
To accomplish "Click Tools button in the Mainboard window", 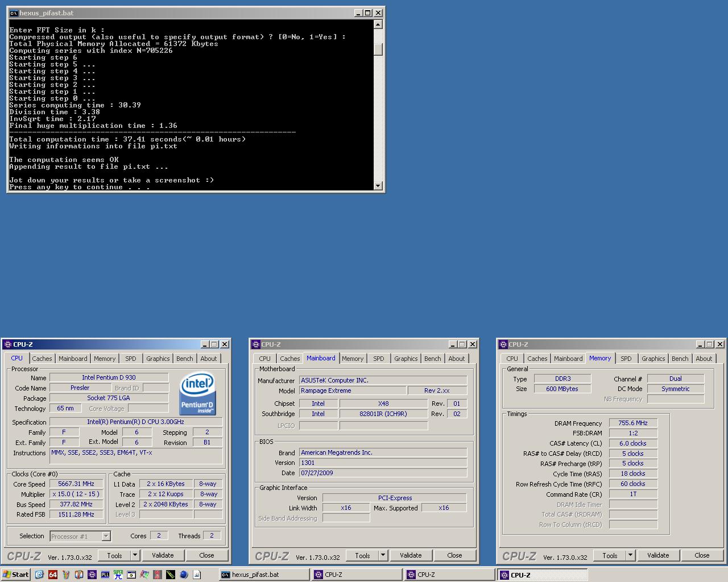I will [362, 555].
